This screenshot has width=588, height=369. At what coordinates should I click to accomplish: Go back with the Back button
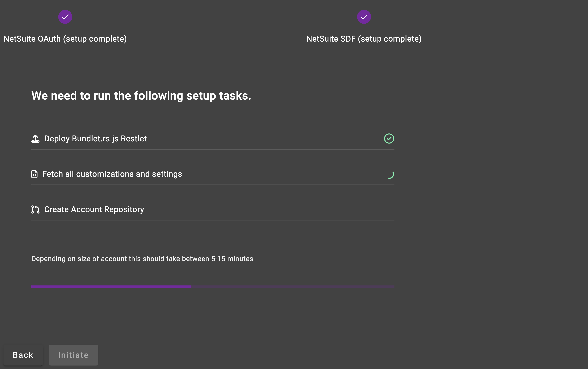click(23, 355)
